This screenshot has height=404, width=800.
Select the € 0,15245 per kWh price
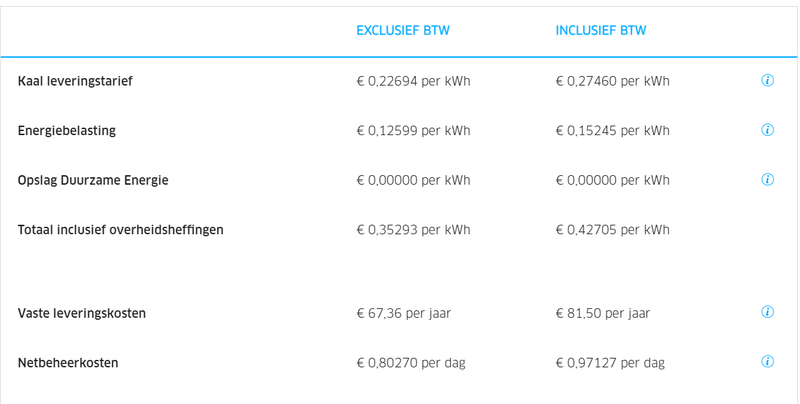coord(612,131)
